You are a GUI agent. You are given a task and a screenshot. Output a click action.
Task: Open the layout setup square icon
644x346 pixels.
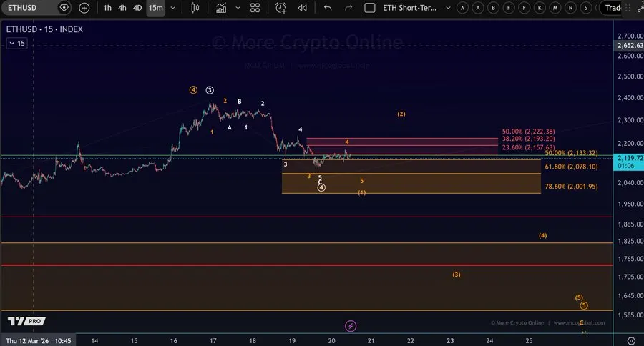tap(370, 8)
